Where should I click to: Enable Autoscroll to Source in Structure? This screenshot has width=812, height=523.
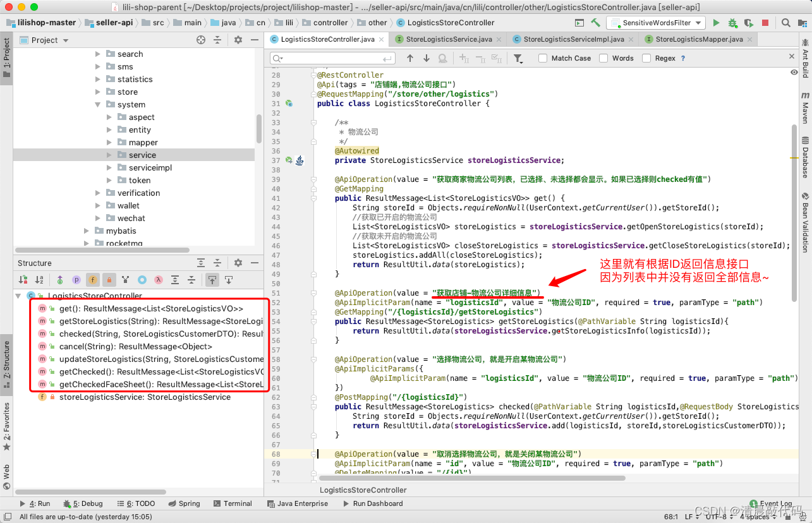(x=212, y=279)
